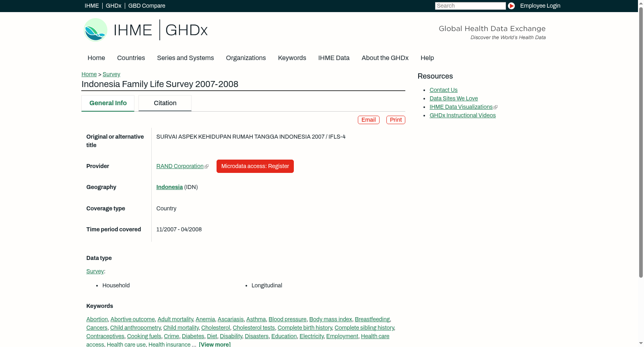Click the Print button
This screenshot has width=644, height=347.
[x=396, y=120]
